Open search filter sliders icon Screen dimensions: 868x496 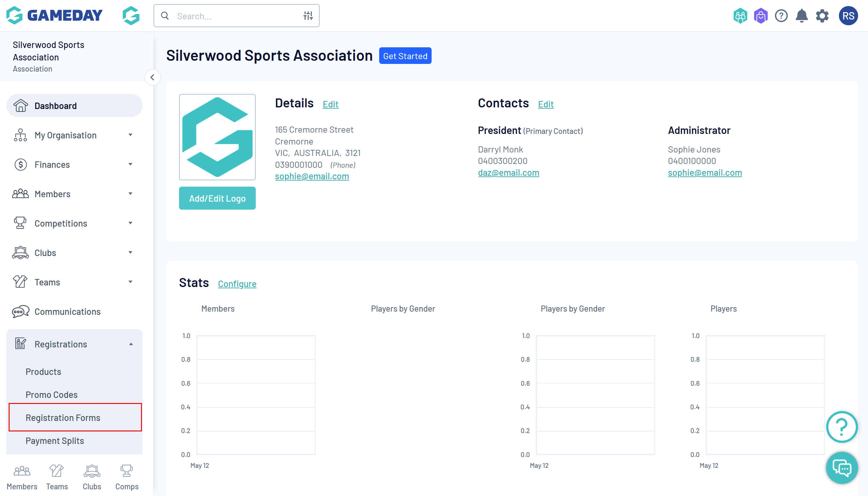coord(308,16)
